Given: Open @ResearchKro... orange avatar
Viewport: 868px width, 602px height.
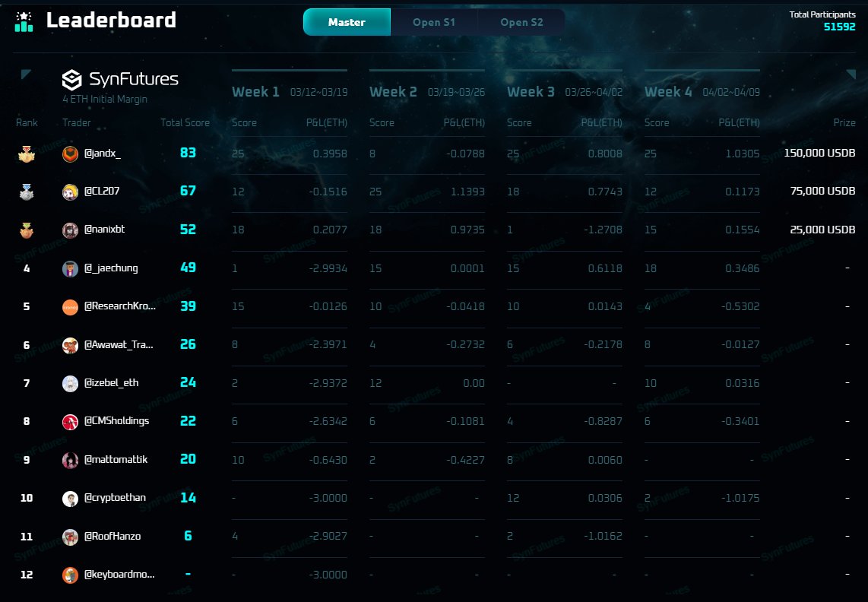Looking at the screenshot, I should point(70,307).
